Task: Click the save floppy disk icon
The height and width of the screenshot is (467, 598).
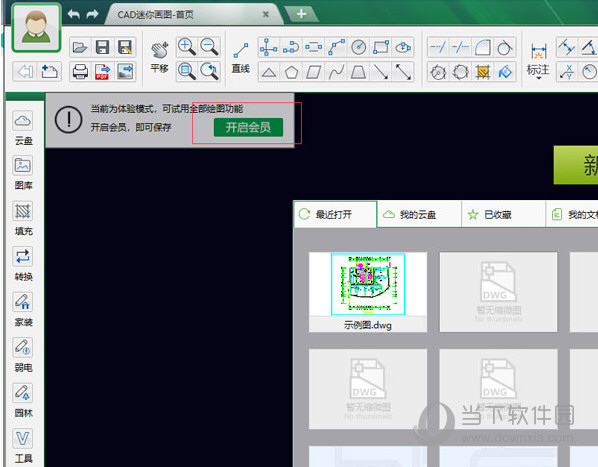Action: tap(102, 47)
